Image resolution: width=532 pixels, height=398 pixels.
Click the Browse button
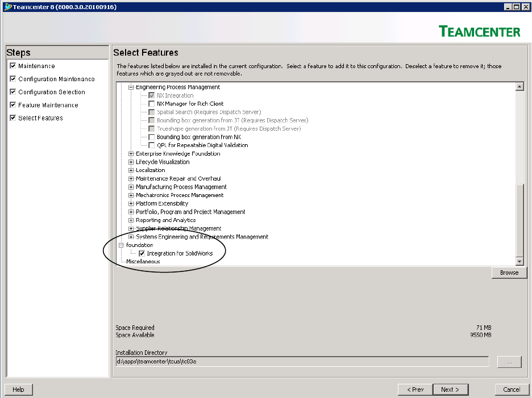coord(509,273)
